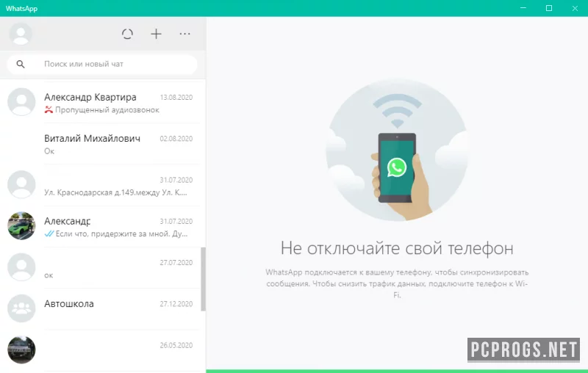Open chat with 'Ул. Краснодарская д.149' message
588x373 pixels.
(103, 185)
